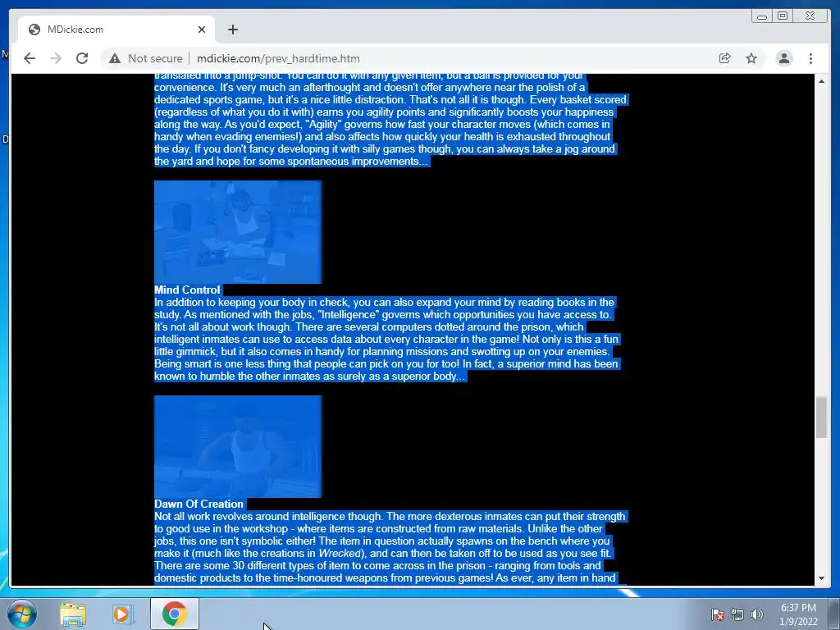Image resolution: width=840 pixels, height=630 pixels.
Task: Click the italic word Wrecked
Action: pyautogui.click(x=340, y=554)
